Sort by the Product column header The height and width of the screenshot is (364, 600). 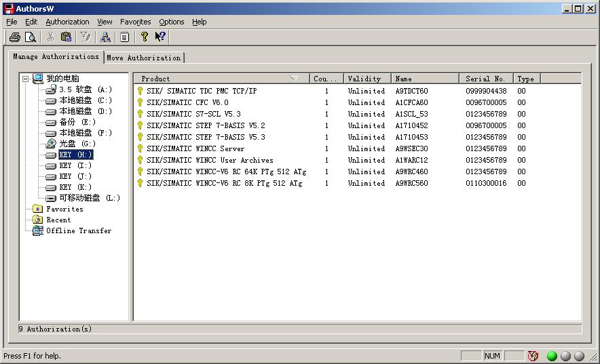tap(221, 79)
